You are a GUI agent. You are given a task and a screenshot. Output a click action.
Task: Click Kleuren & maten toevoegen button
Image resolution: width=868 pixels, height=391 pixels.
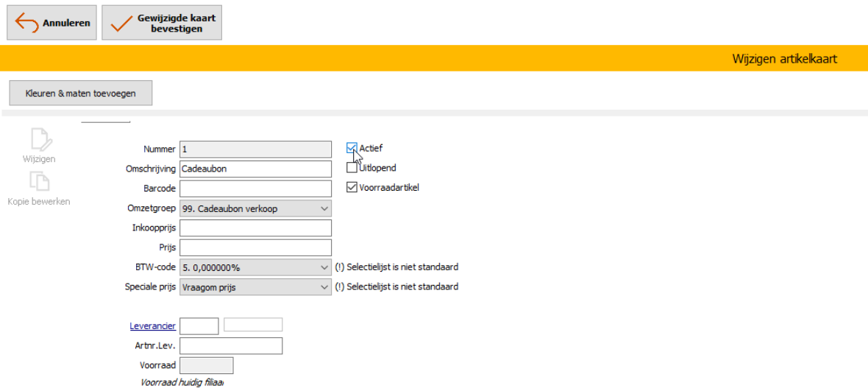(81, 94)
